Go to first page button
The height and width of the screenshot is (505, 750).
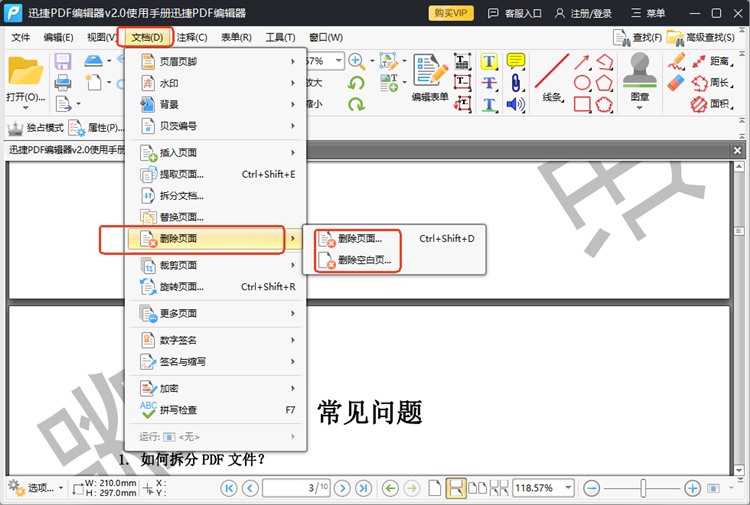pyautogui.click(x=229, y=488)
